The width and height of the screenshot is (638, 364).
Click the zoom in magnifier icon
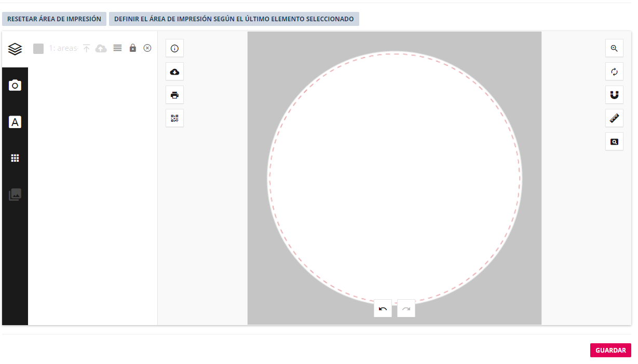(x=614, y=48)
